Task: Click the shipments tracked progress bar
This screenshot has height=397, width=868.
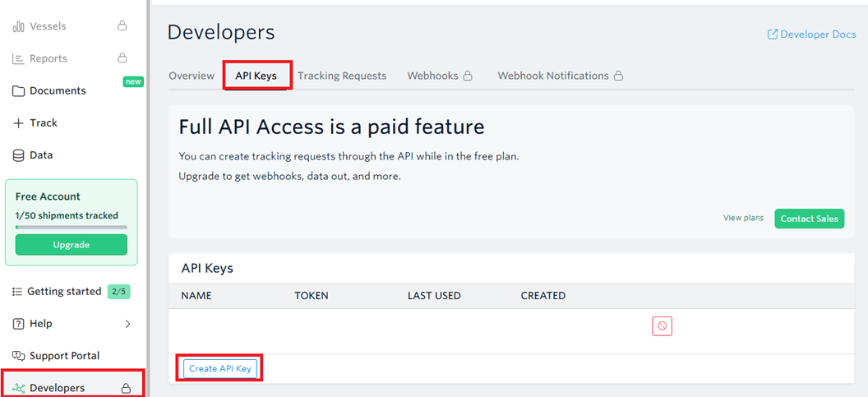Action: [x=72, y=227]
